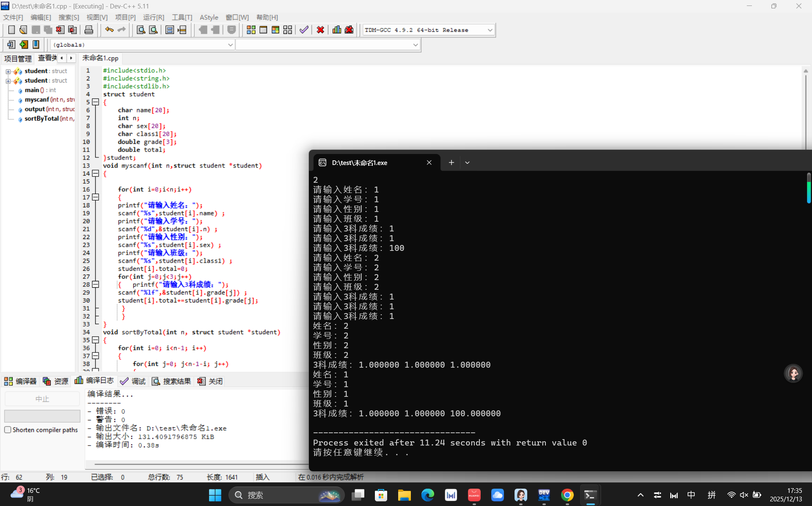Viewport: 812px width, 506px height.
Task: Switch to the 编译器 bottom tab
Action: (x=20, y=381)
